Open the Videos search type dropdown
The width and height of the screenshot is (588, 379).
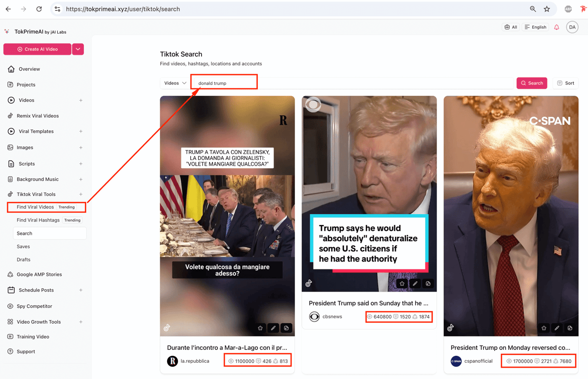click(175, 83)
